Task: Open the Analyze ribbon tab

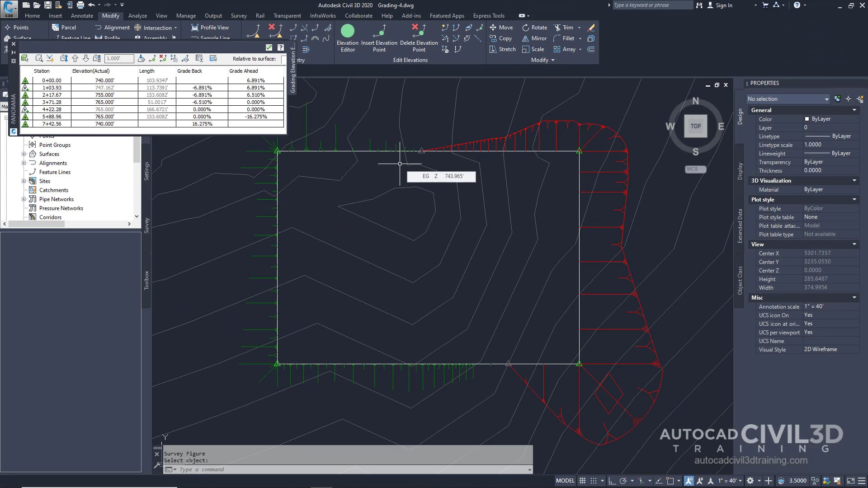Action: [x=137, y=15]
